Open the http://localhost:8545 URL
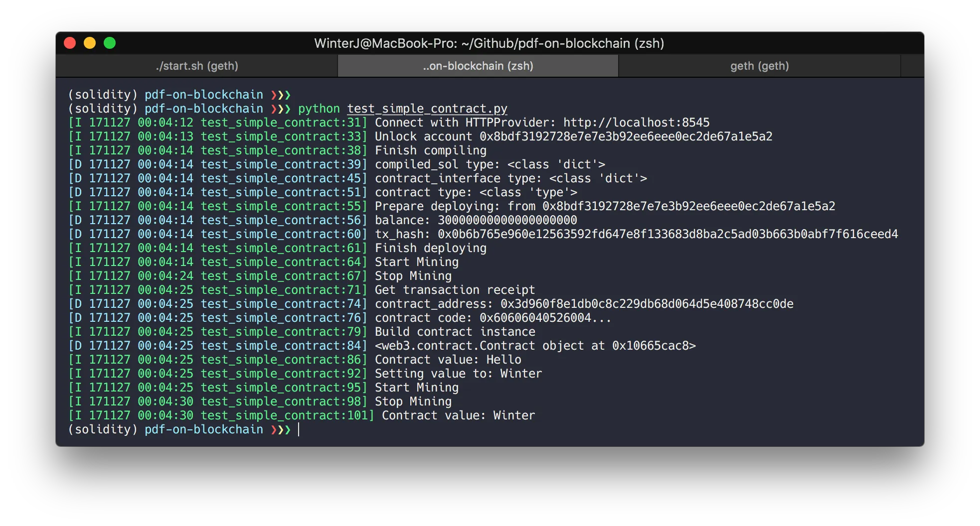 636,123
